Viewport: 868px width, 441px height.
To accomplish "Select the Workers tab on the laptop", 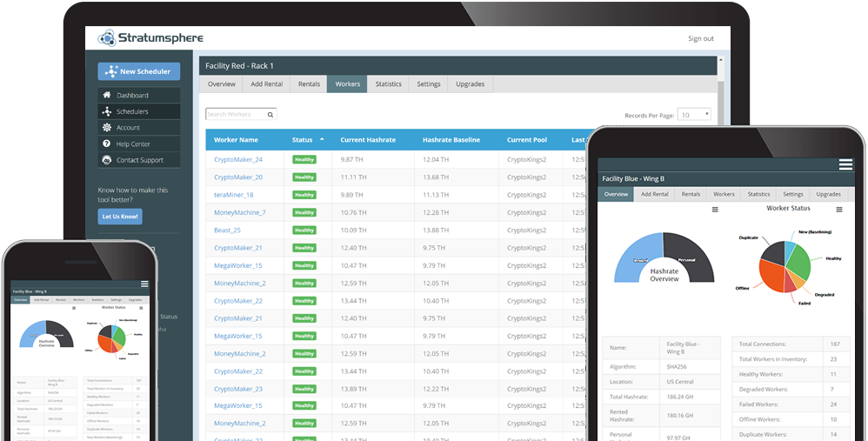I will (348, 84).
